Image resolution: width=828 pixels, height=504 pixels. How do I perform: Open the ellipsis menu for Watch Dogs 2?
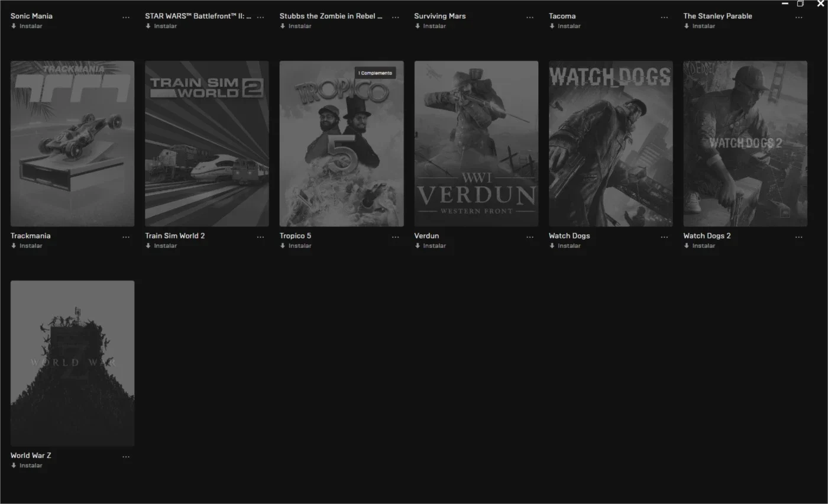pos(798,237)
